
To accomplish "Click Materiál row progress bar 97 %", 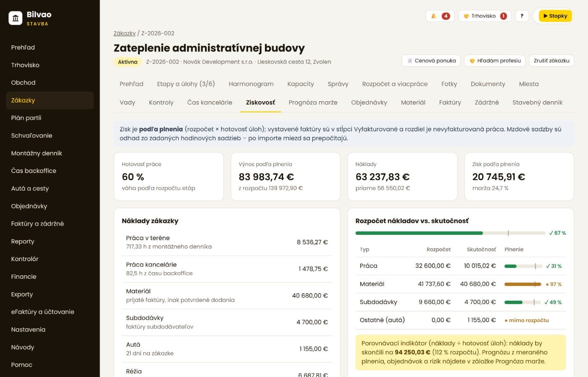I will pyautogui.click(x=522, y=284).
